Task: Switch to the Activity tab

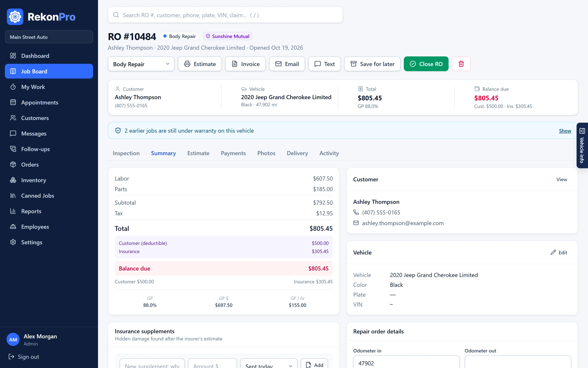Action: 329,153
